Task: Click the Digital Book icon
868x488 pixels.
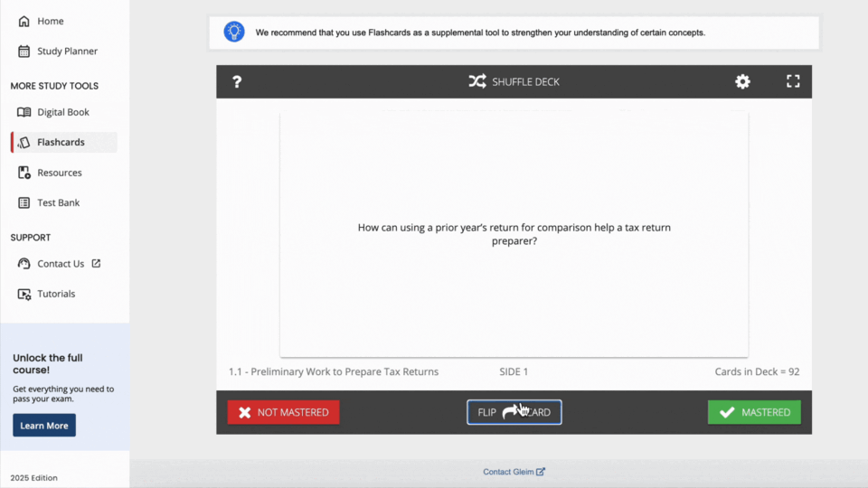Action: pyautogui.click(x=24, y=112)
